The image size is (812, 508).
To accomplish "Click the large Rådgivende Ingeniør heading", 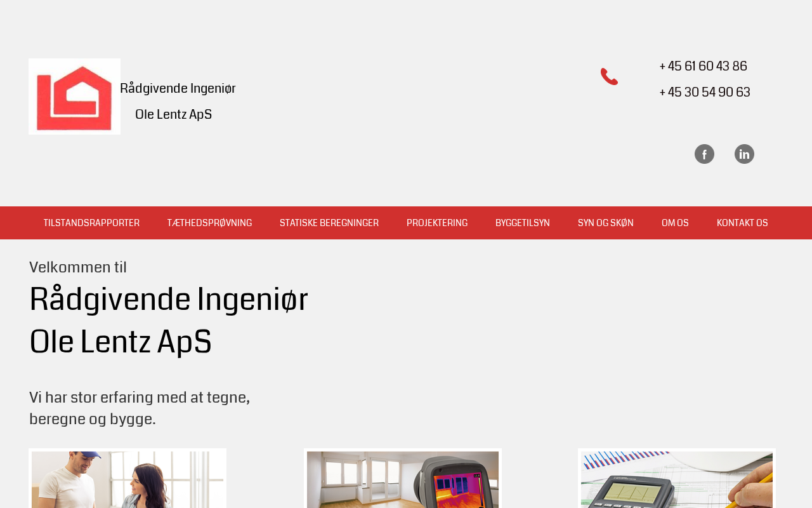I will (x=169, y=299).
